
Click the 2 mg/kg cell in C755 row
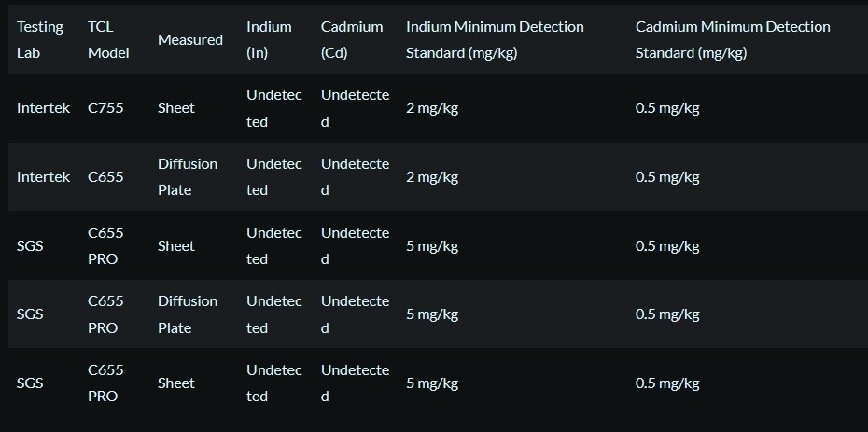(x=432, y=108)
